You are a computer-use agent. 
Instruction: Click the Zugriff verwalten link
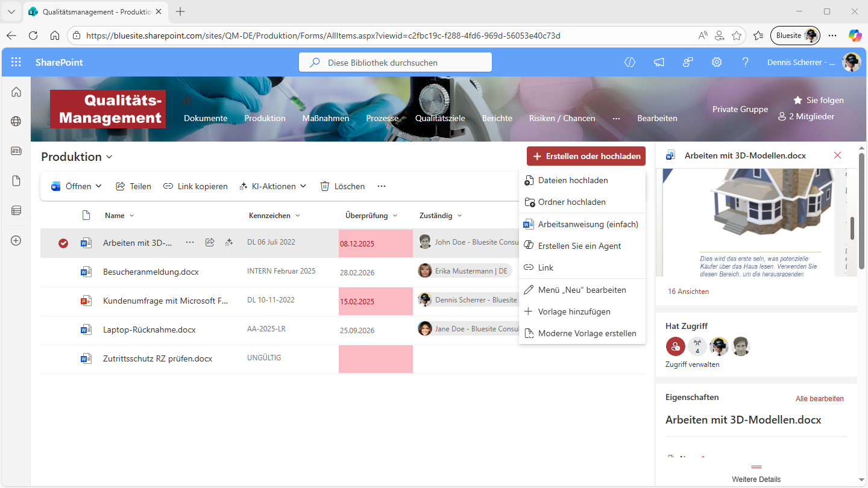click(692, 364)
